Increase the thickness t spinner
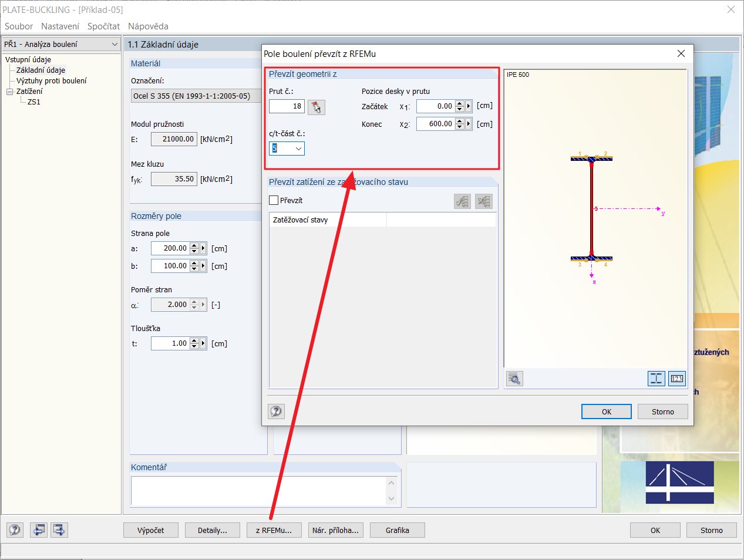This screenshot has width=744, height=560. pos(194,341)
